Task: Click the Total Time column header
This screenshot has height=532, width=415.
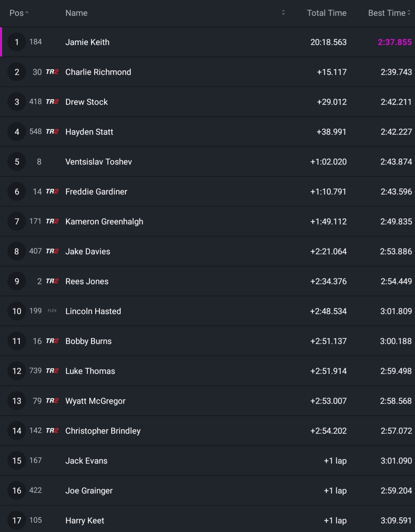Action: tap(326, 13)
